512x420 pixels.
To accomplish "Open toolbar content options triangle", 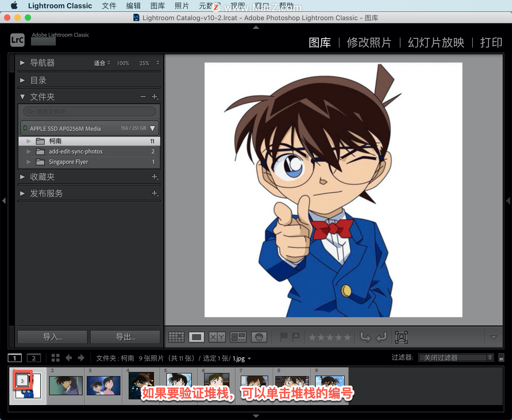I will pos(494,337).
